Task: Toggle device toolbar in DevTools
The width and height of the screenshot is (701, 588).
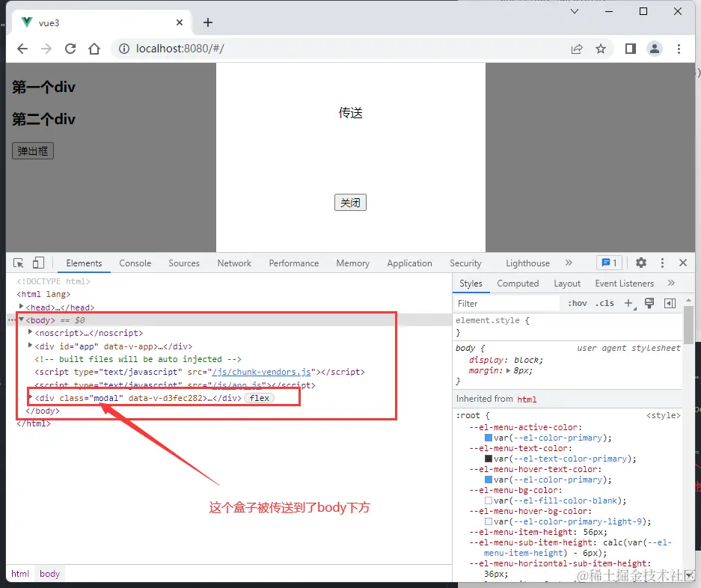Action: [38, 263]
